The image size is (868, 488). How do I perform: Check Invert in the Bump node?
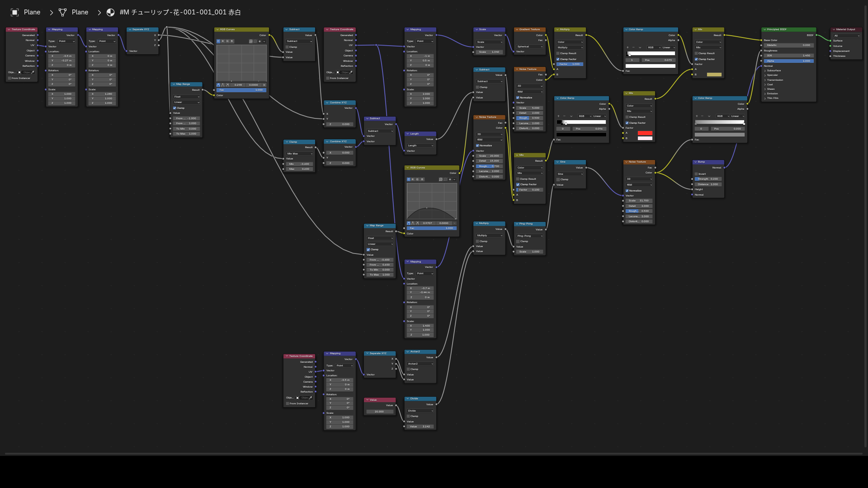tap(696, 174)
